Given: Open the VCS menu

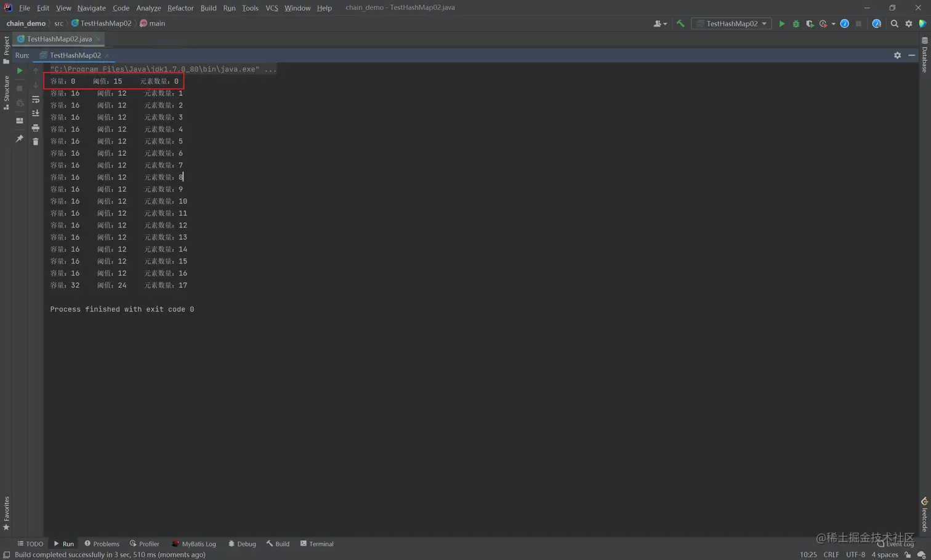Looking at the screenshot, I should (272, 8).
